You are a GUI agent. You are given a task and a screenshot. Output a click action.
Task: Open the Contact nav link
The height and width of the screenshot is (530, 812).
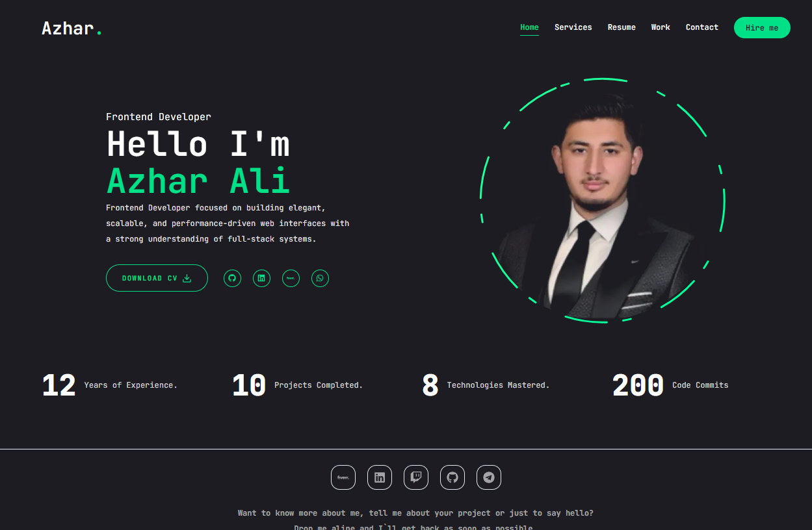click(702, 27)
